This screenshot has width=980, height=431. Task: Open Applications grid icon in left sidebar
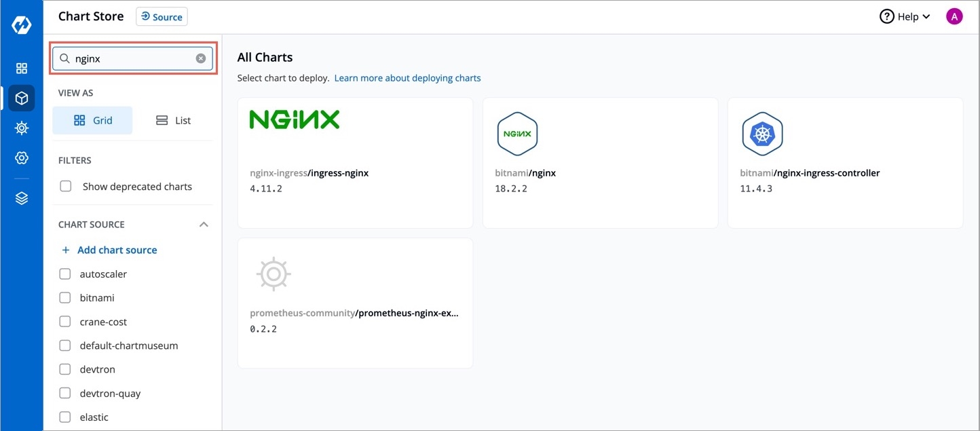coord(22,68)
